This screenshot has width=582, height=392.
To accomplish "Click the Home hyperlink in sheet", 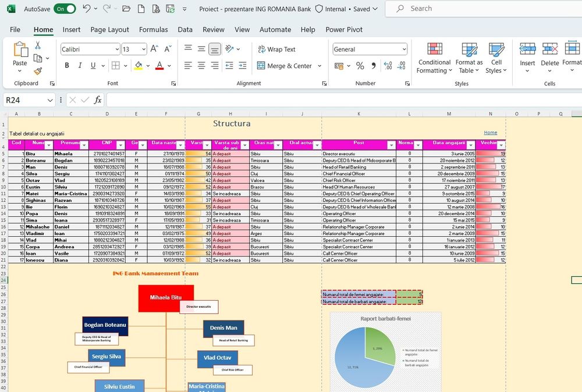I will coord(490,133).
